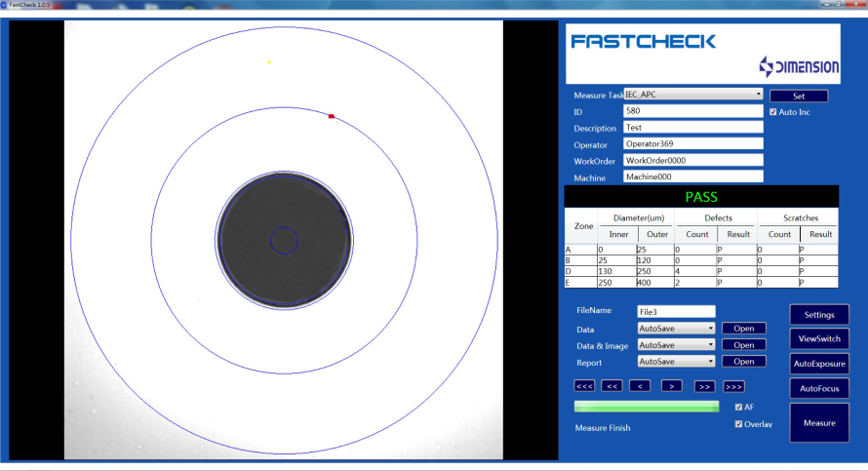Toggle the Overlay checkbox
Screen dimensions: 868x471
(x=738, y=424)
